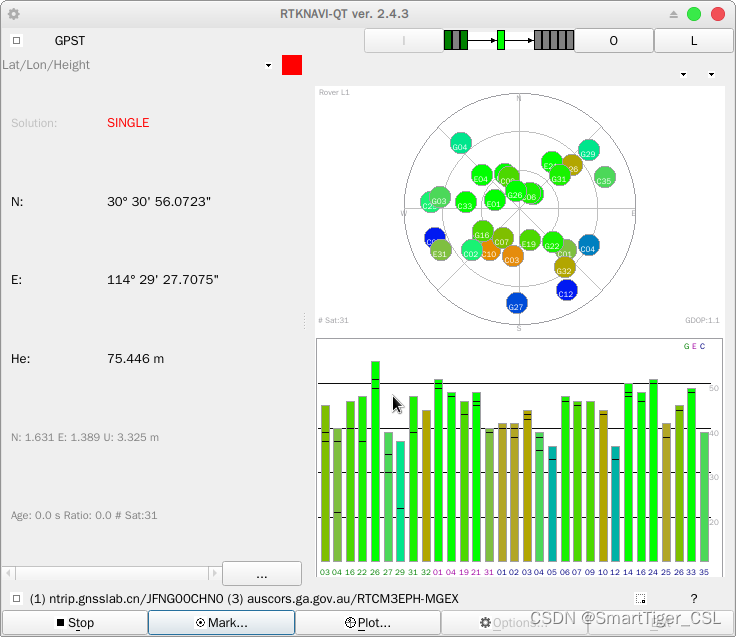Click the SNR bar for satellite 22

coord(362,479)
